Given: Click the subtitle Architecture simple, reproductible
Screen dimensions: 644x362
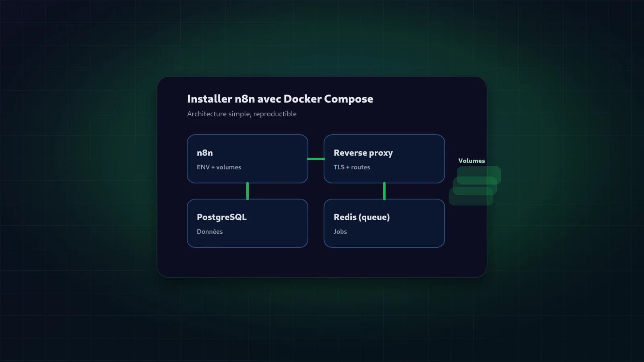Looking at the screenshot, I should coord(242,114).
